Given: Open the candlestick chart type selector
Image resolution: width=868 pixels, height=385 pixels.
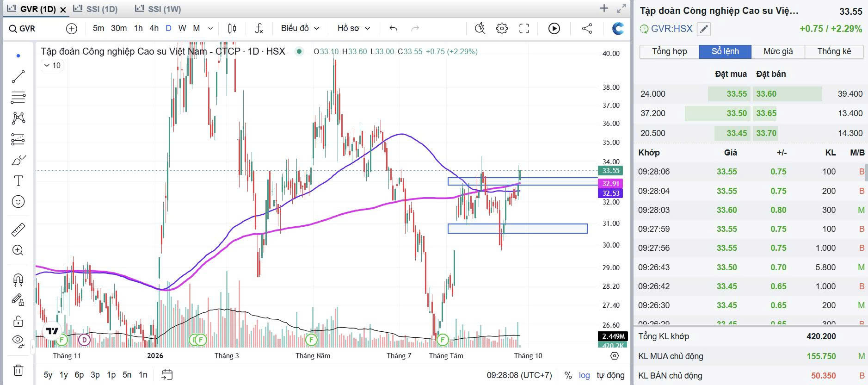Looking at the screenshot, I should tap(232, 29).
